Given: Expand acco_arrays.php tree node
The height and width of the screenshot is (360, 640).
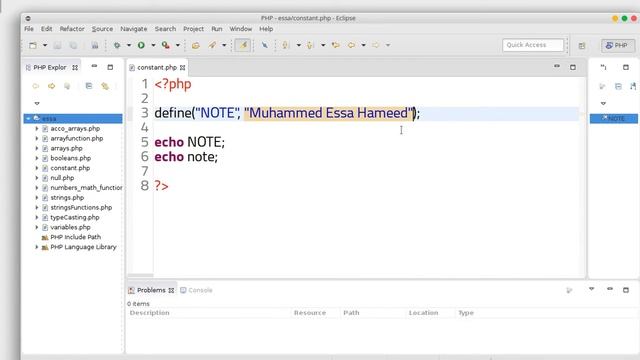Looking at the screenshot, I should (37, 129).
